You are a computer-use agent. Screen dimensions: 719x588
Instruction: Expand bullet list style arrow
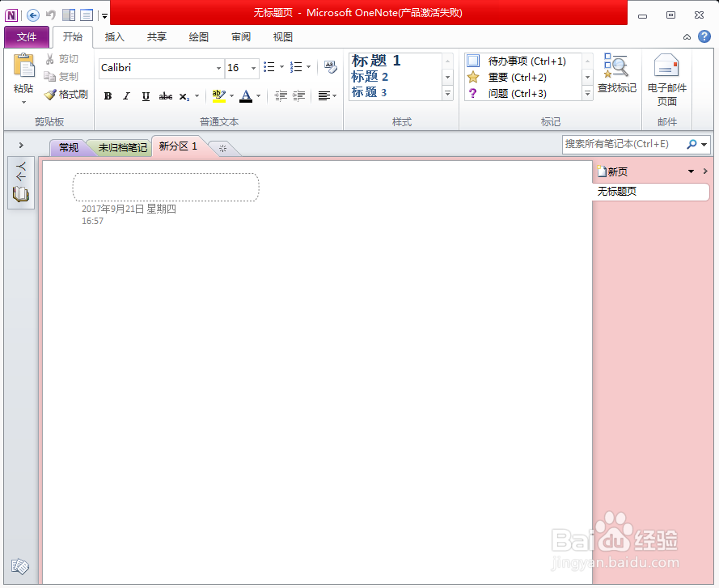click(281, 67)
